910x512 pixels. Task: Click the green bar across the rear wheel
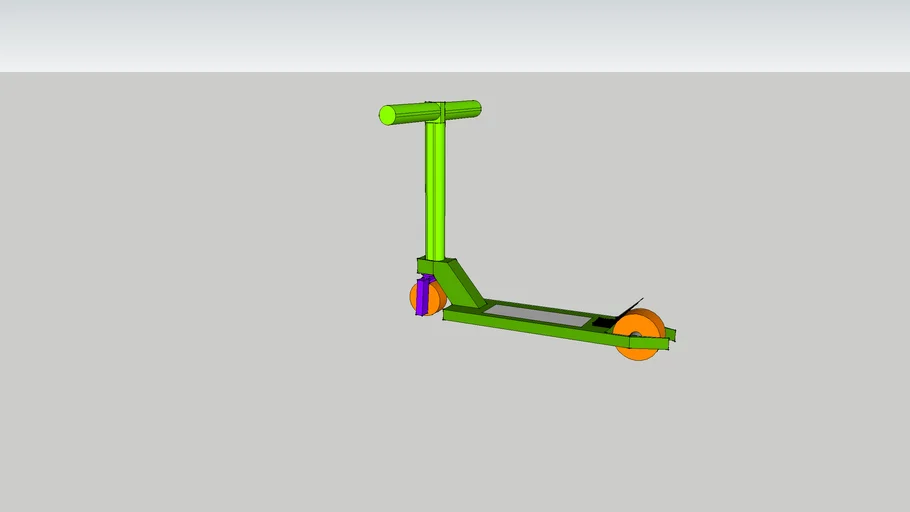click(648, 343)
